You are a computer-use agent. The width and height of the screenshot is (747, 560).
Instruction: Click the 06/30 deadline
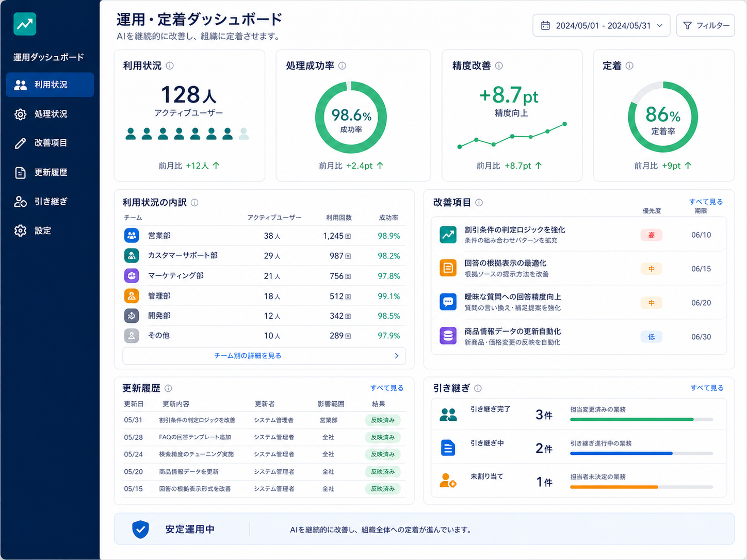point(701,337)
